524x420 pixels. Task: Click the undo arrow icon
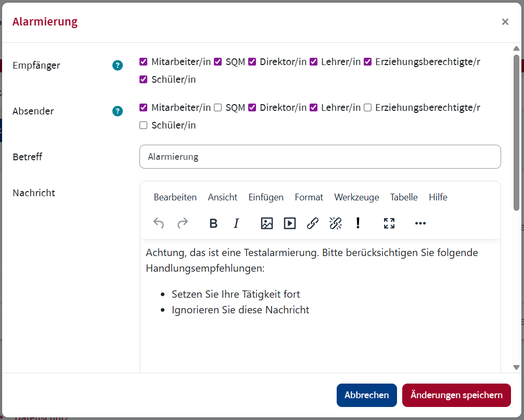point(159,223)
